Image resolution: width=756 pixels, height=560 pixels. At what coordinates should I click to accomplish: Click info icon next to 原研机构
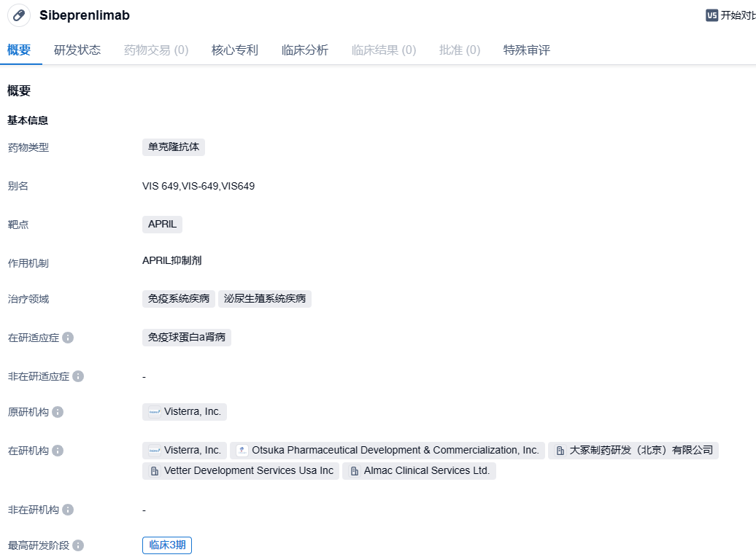pos(58,412)
